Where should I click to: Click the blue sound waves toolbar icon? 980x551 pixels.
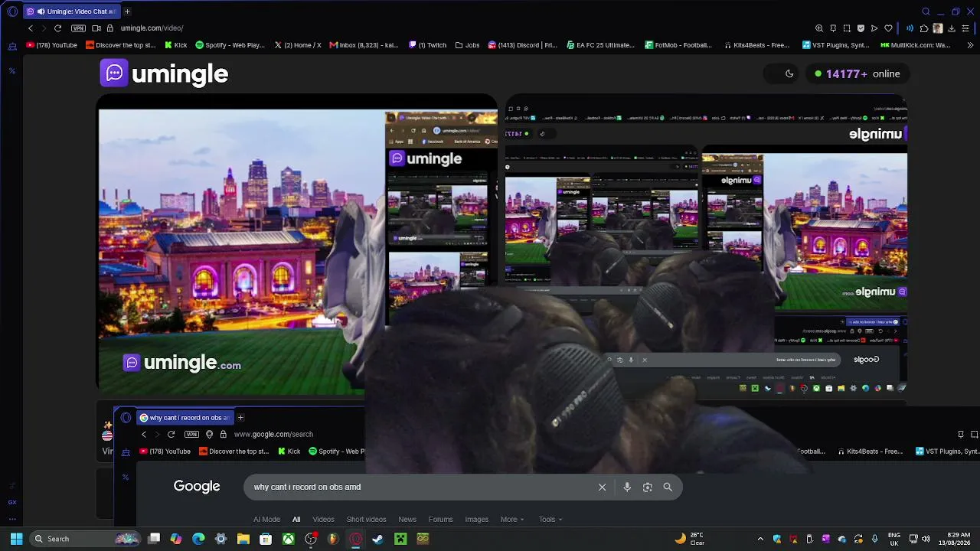point(910,28)
